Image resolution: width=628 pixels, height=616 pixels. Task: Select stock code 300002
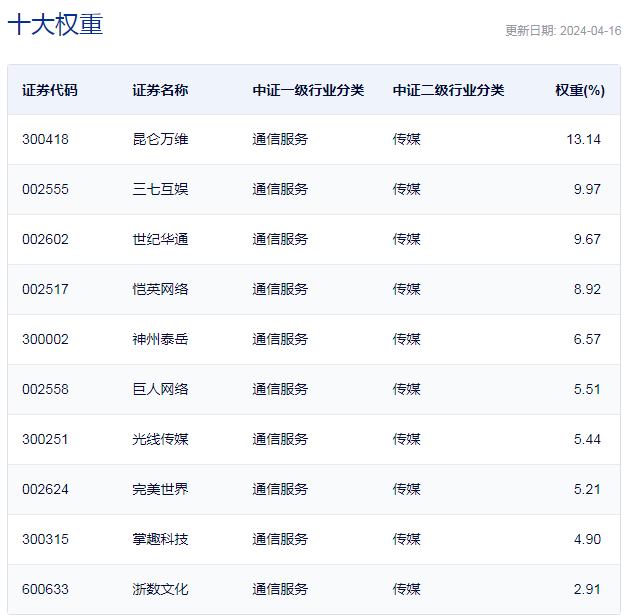tap(45, 339)
